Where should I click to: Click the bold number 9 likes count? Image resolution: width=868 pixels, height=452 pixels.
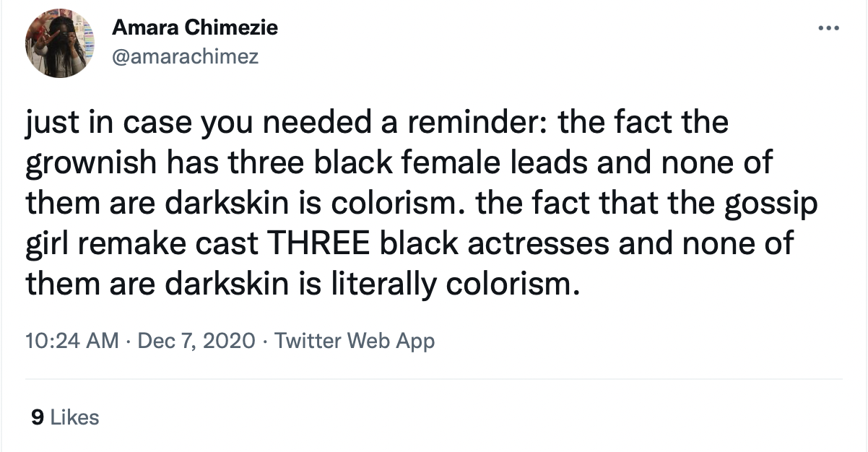point(38,417)
